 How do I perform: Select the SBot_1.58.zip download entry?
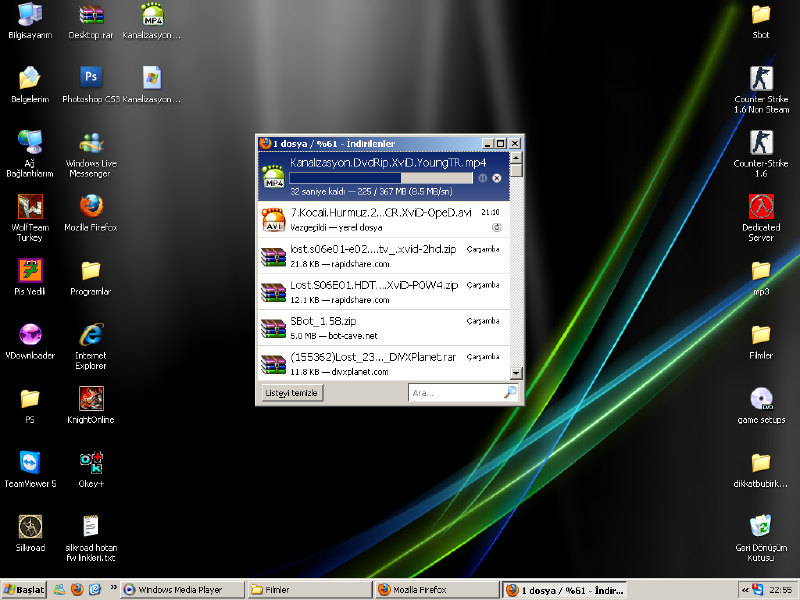[x=384, y=328]
